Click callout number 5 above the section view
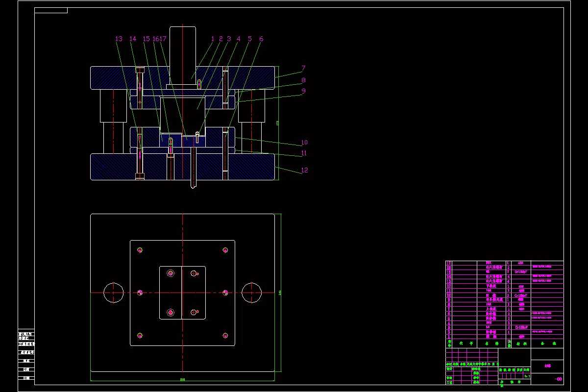This screenshot has height=392, width=588. point(250,38)
